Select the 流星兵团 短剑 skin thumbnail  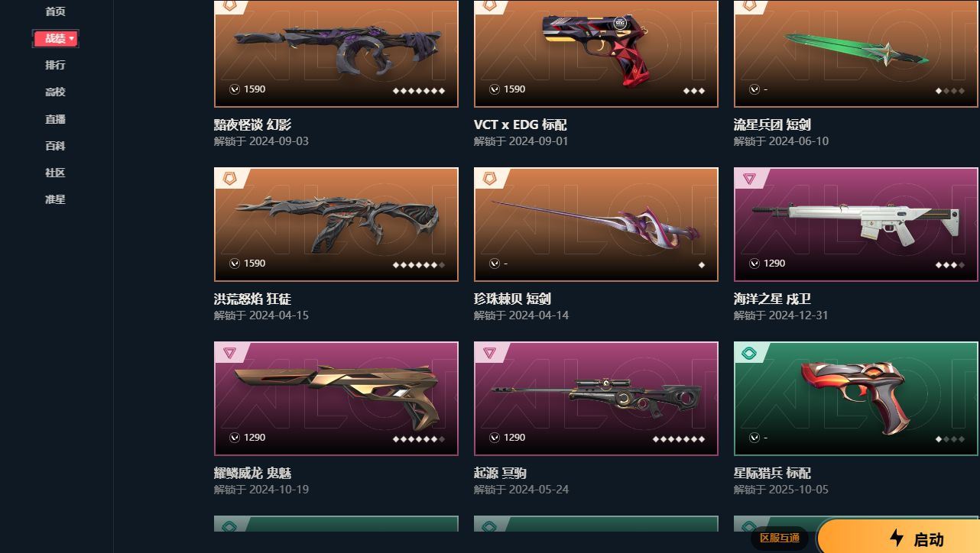coord(856,53)
